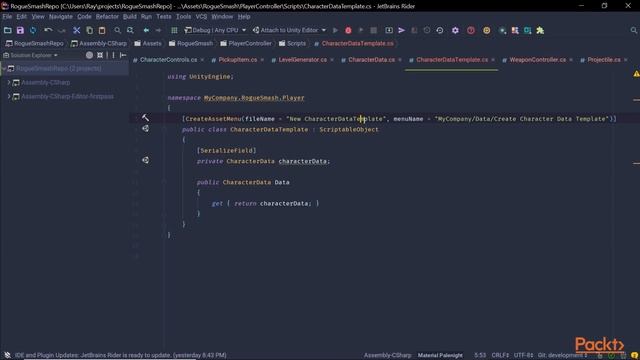Click the red circular toolbar icon

point(471,30)
